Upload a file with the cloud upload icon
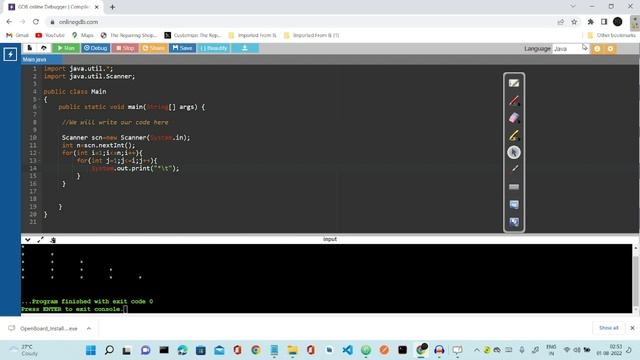Viewport: 640px width, 360px height. coord(44,48)
